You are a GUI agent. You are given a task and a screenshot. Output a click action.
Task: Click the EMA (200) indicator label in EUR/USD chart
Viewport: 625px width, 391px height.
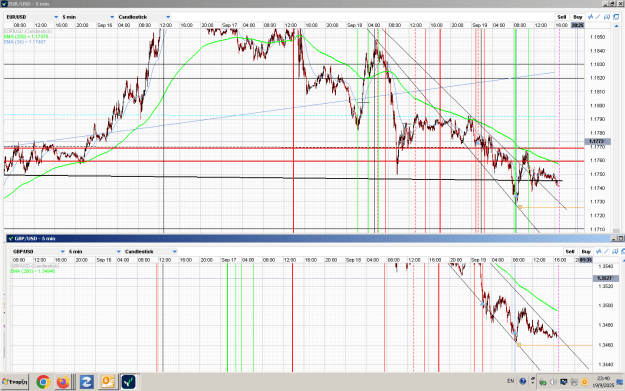point(26,37)
